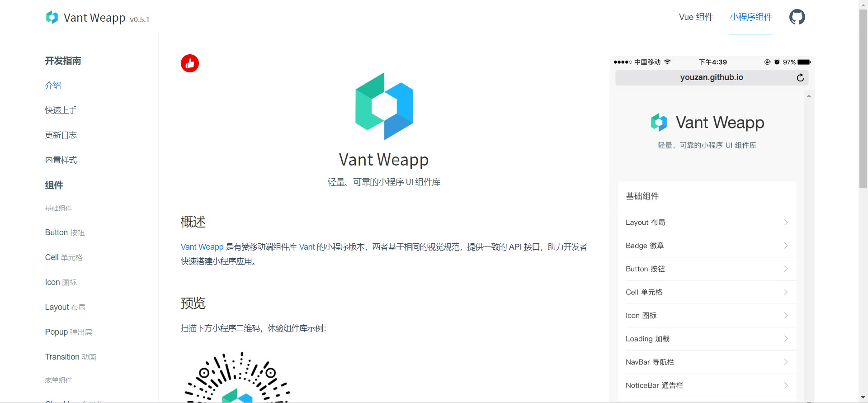Click the 基础组件 sidebar group label
This screenshot has height=403, width=868.
pos(58,209)
